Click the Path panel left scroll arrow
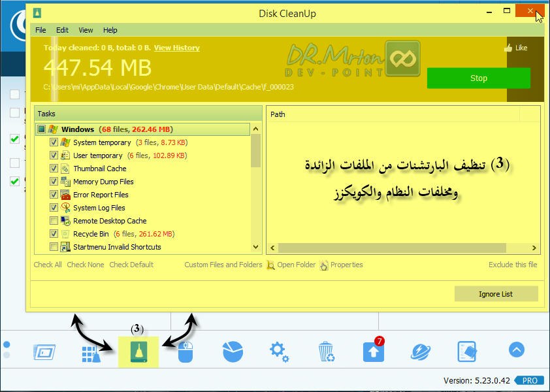 (272, 248)
